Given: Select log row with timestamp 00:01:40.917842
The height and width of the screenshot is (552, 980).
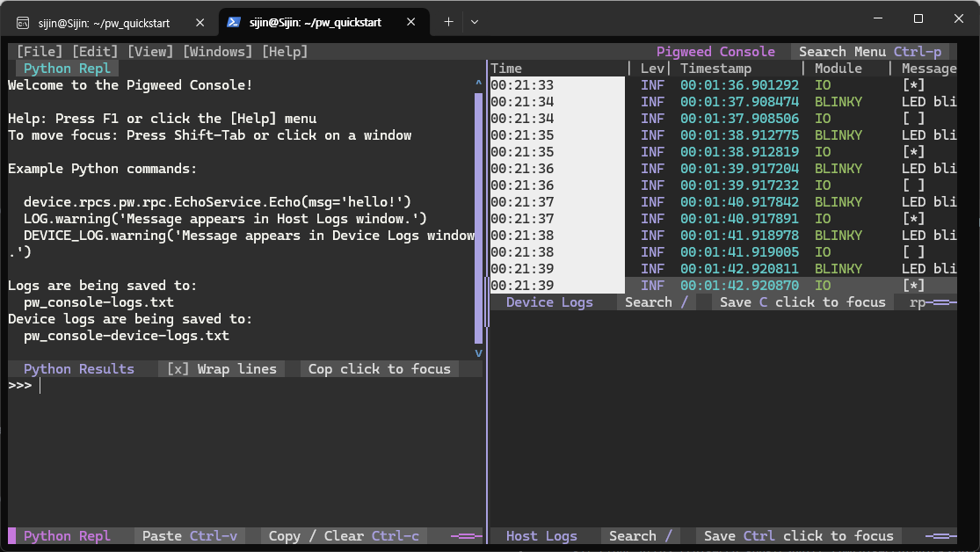Looking at the screenshot, I should coord(723,202).
